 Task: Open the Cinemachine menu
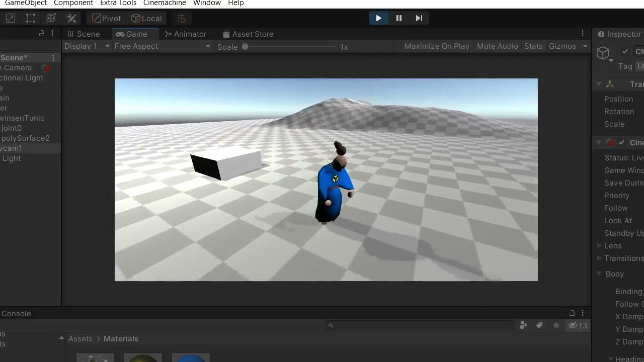click(165, 3)
